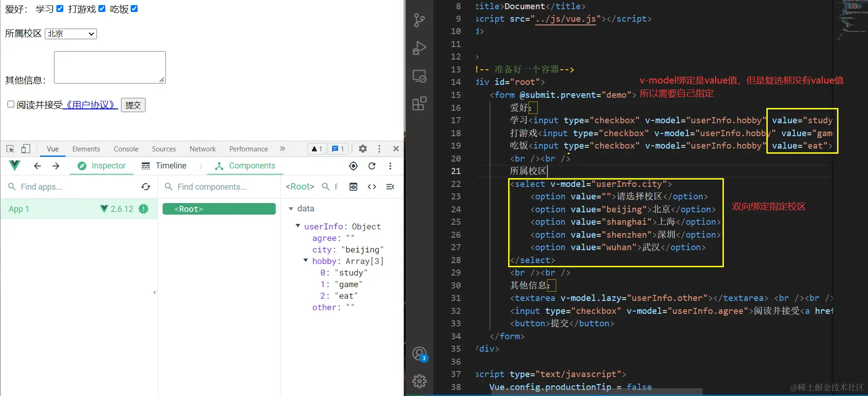Open Extensions in the VS Code activity bar
868x396 pixels.
click(x=419, y=104)
